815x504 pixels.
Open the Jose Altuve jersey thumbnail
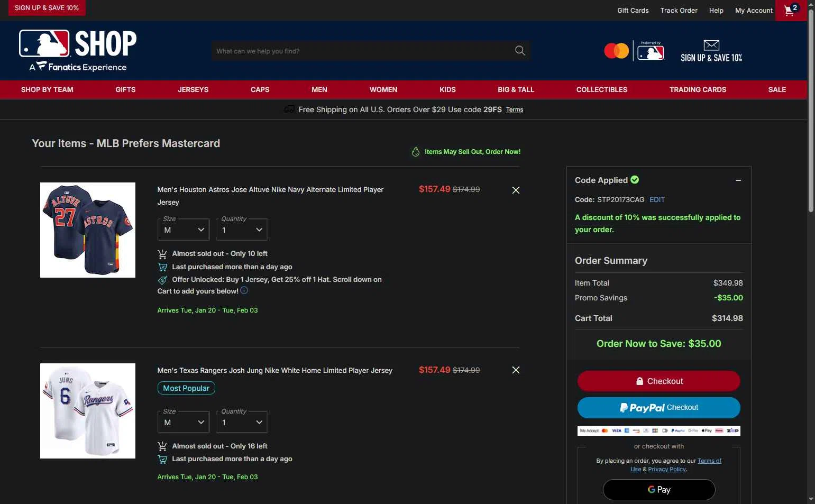tap(88, 230)
